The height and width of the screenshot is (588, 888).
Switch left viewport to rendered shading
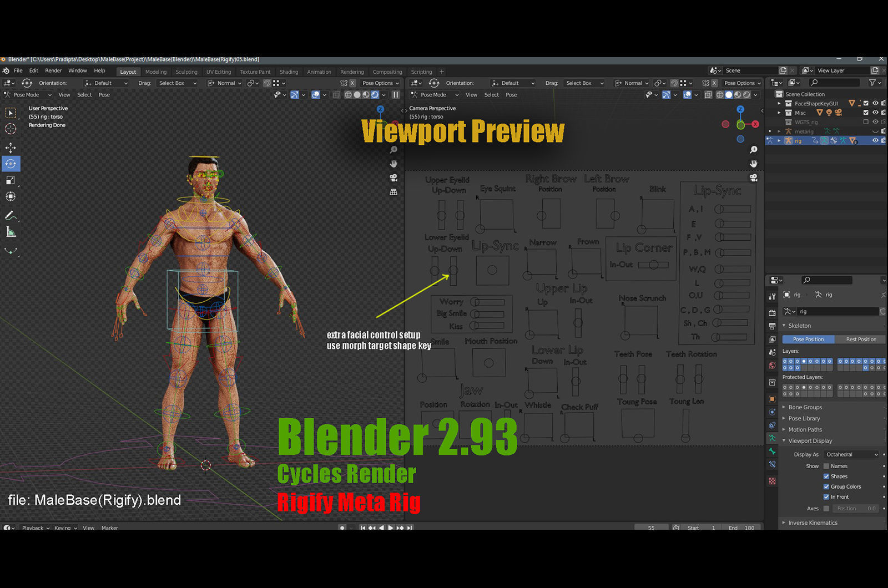click(375, 95)
